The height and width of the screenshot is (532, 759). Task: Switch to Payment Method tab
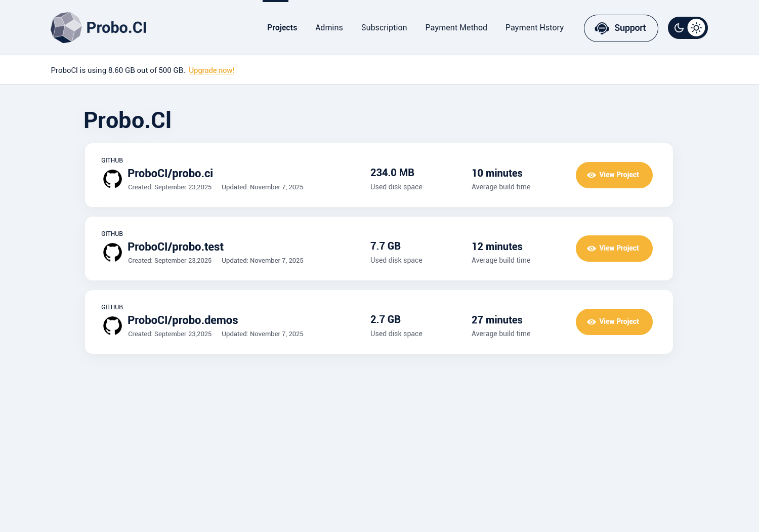[456, 28]
